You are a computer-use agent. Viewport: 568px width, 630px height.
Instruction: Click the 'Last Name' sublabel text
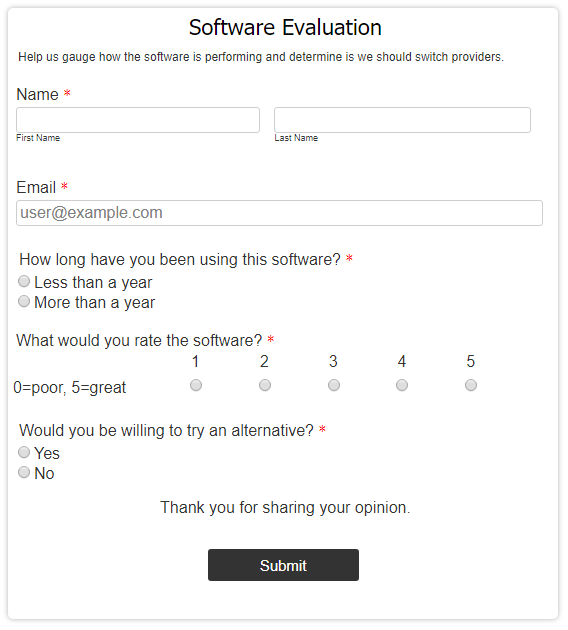click(x=296, y=138)
